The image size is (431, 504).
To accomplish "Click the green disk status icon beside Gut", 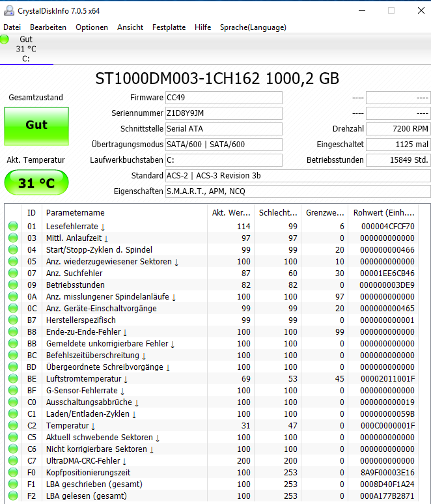I will pyautogui.click(x=5, y=39).
